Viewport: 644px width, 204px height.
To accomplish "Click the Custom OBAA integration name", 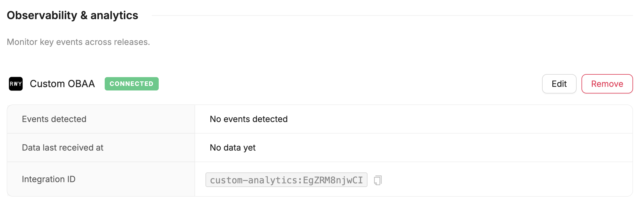I will pos(62,84).
